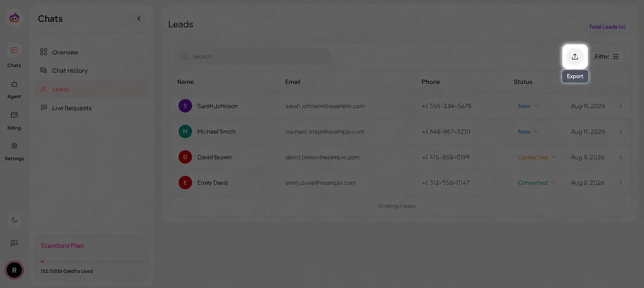Click michael.smith@example.com email
This screenshot has width=644, height=288.
coord(325,132)
